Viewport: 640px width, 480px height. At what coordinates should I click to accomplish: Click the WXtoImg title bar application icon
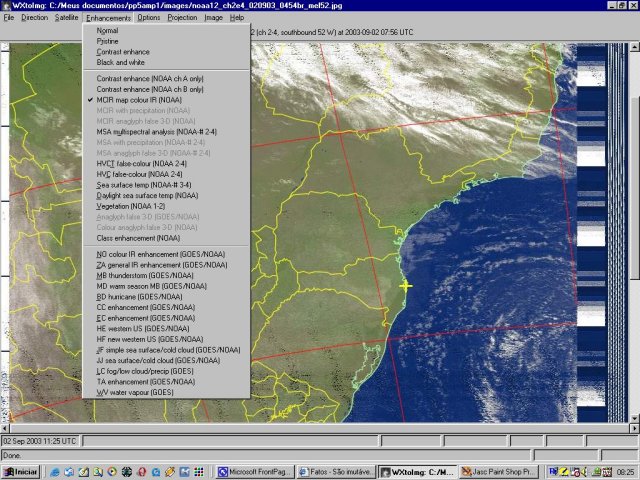[x=6, y=5]
